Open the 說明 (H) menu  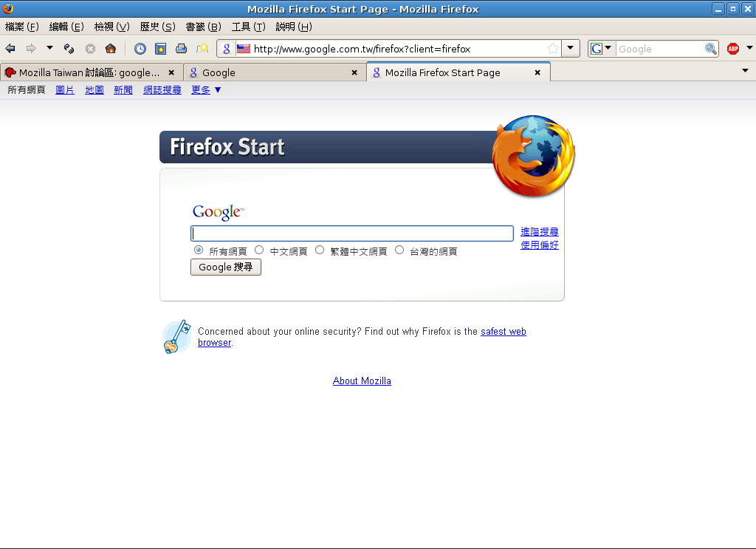(x=294, y=27)
